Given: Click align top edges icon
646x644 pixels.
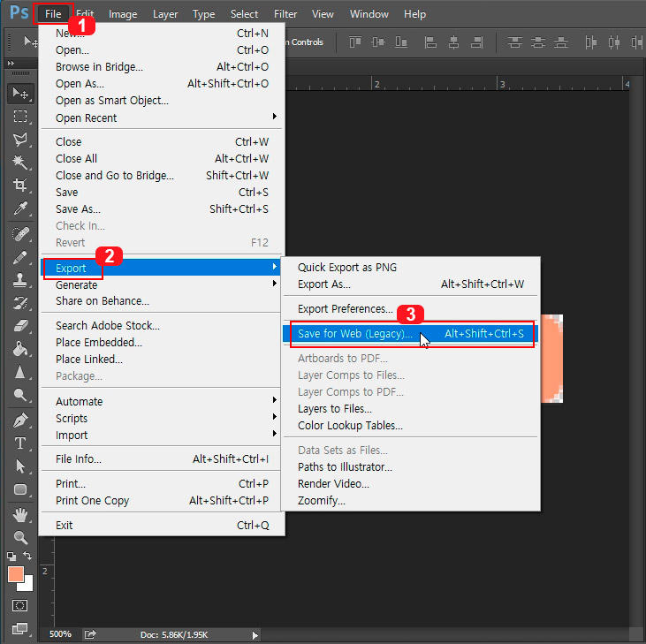Looking at the screenshot, I should point(355,42).
